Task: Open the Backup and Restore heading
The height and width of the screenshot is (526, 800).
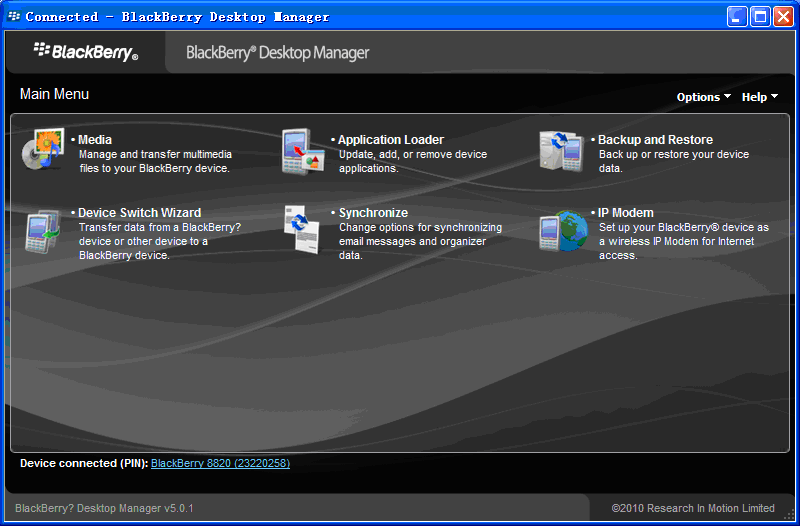Action: (655, 139)
